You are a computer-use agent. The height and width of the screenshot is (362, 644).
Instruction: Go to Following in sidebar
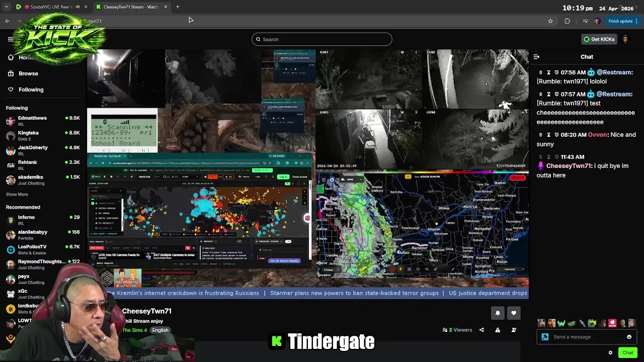point(31,89)
